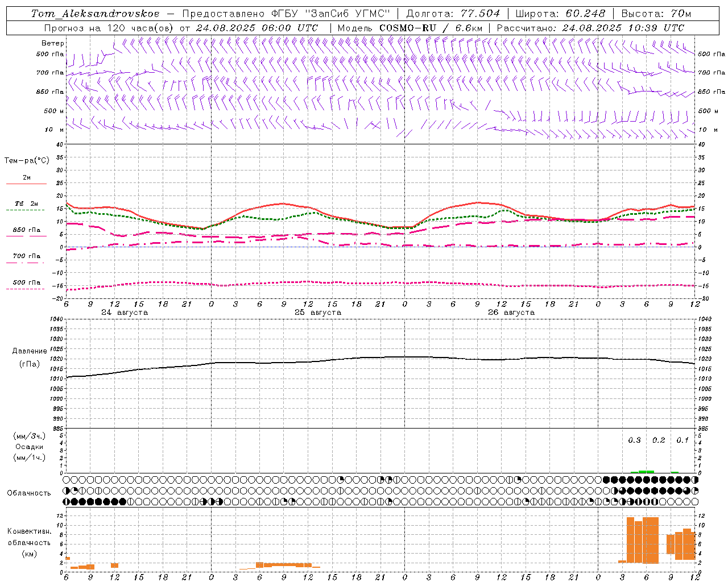Click the 'Модель COSMO-RU / 6.6км' model text
The image size is (728, 582).
click(x=409, y=28)
